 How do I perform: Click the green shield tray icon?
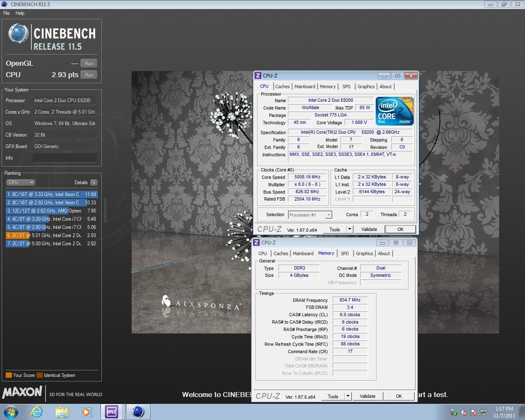click(454, 412)
